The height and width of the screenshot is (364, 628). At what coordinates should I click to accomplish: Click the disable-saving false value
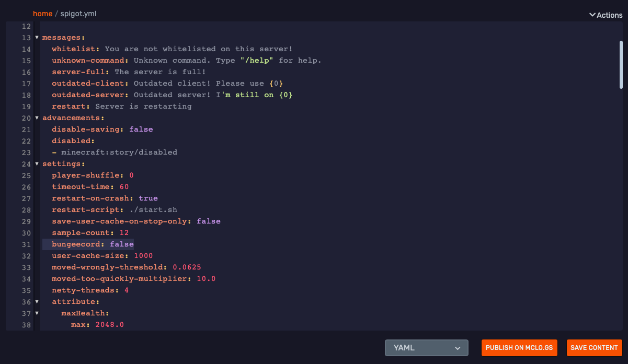pos(141,130)
